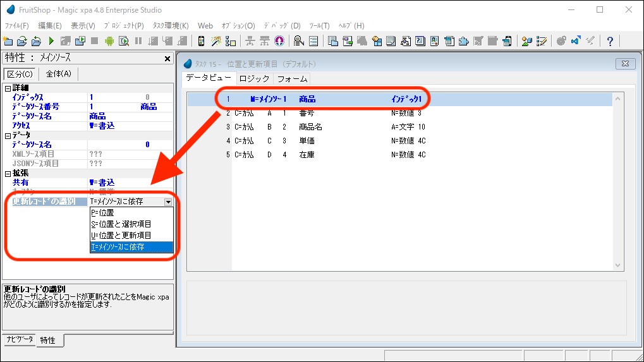Select the 商品名 column row
Viewport: 644px width, 362px height.
click(x=310, y=127)
